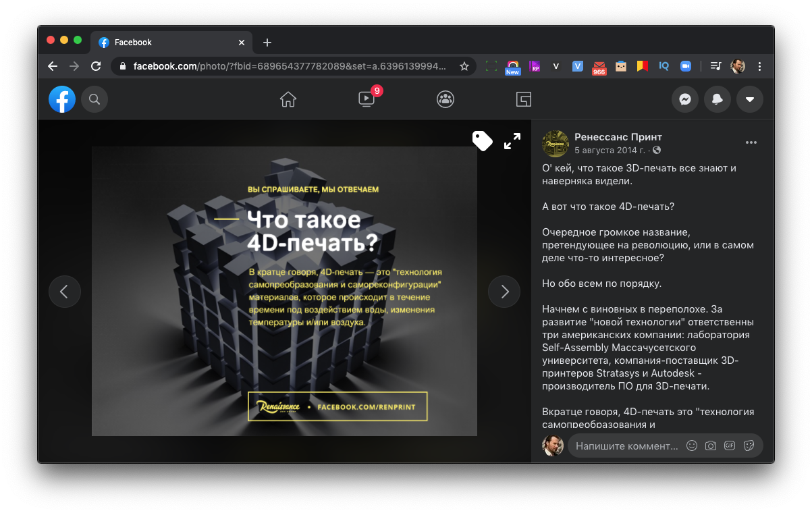This screenshot has height=513, width=812.
Task: Open Messenger
Action: tap(684, 99)
